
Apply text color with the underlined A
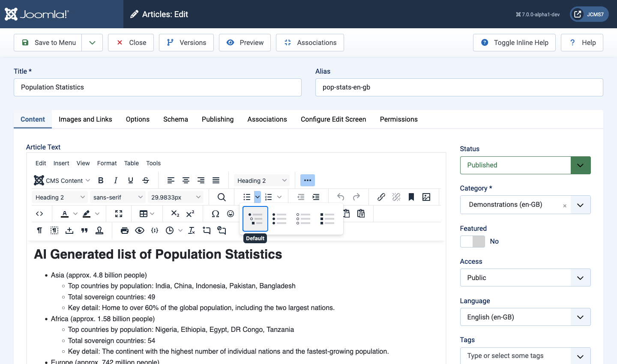[65, 214]
